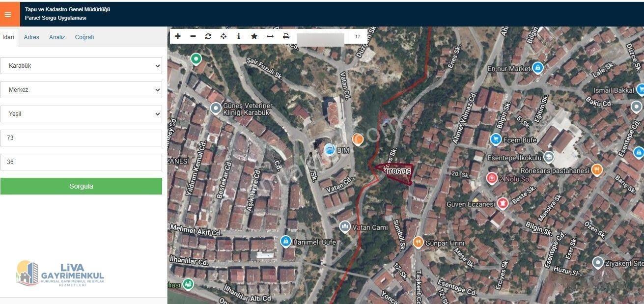Click the refresh map icon

point(208,36)
